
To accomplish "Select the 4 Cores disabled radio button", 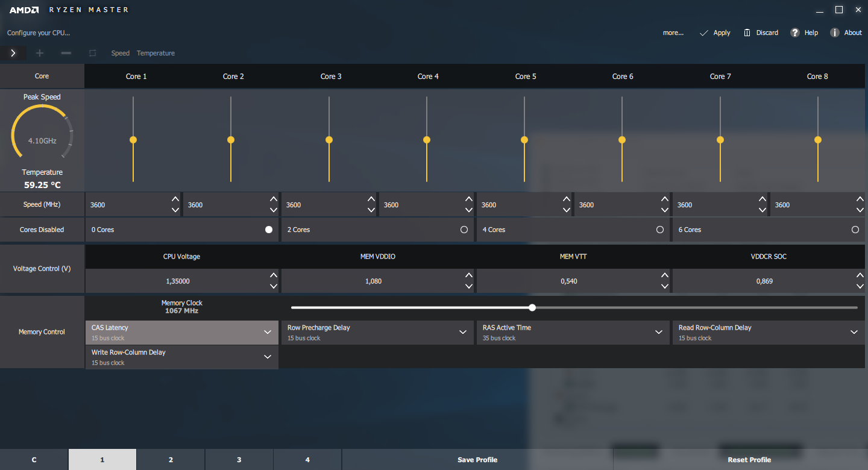I will click(660, 230).
